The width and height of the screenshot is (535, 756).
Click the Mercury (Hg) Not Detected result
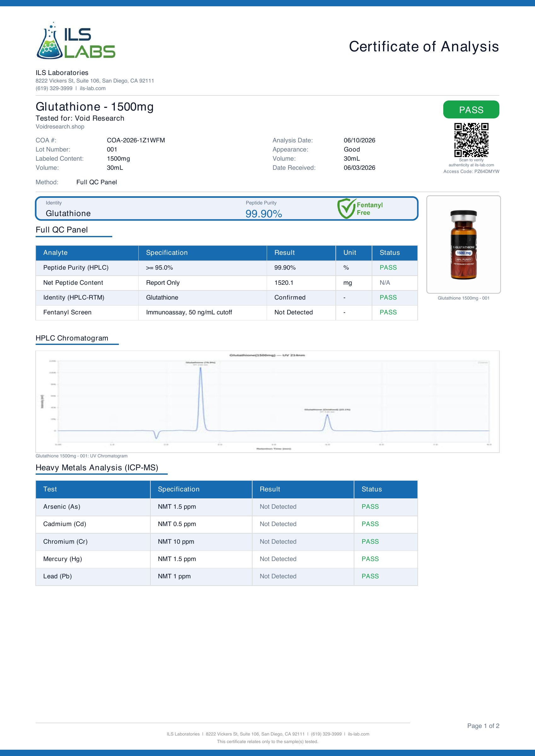tap(278, 559)
